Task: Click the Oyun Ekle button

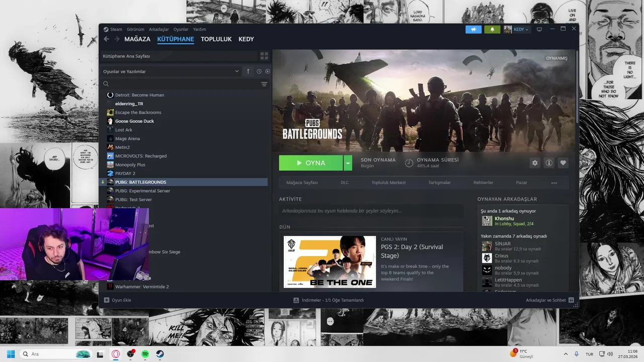Action: click(x=117, y=300)
